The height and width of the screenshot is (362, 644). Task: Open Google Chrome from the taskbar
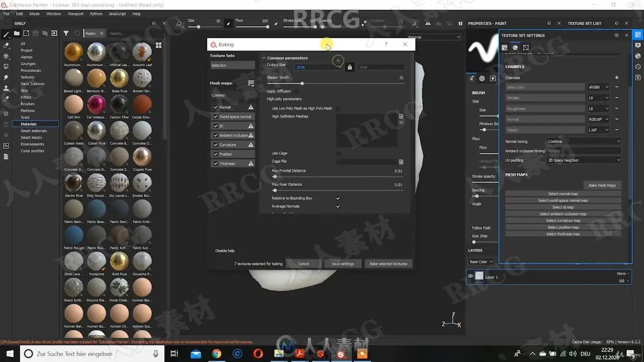point(216,354)
